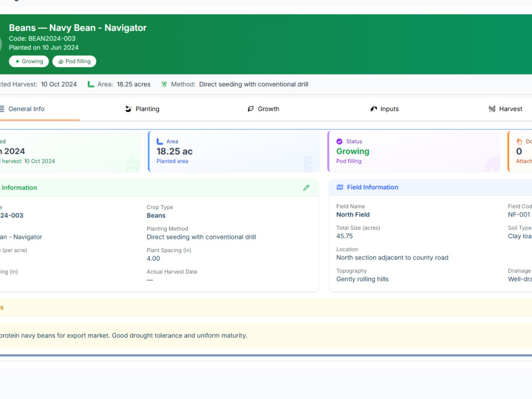Select the 18.25 ac Area card
This screenshot has height=399, width=532.
[234, 151]
